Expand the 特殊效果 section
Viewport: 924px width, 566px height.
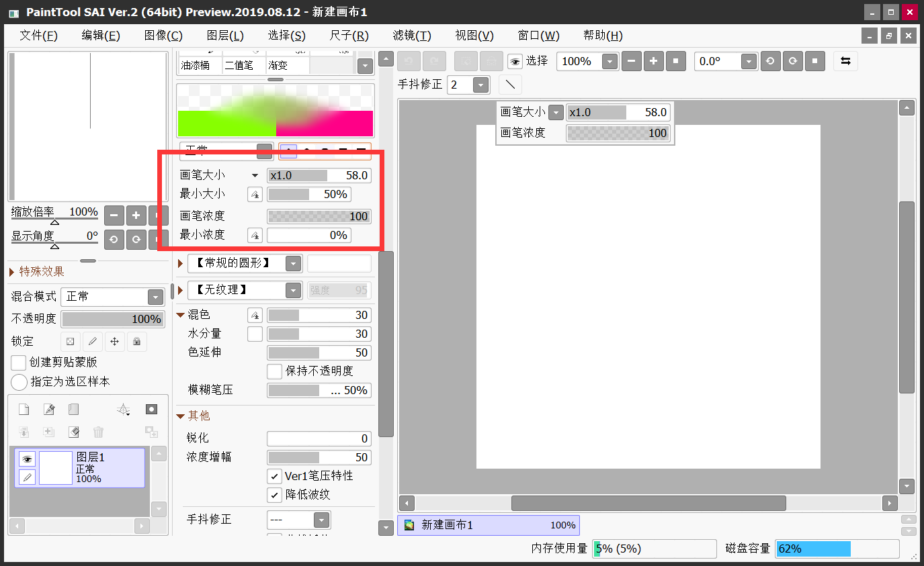coord(13,272)
